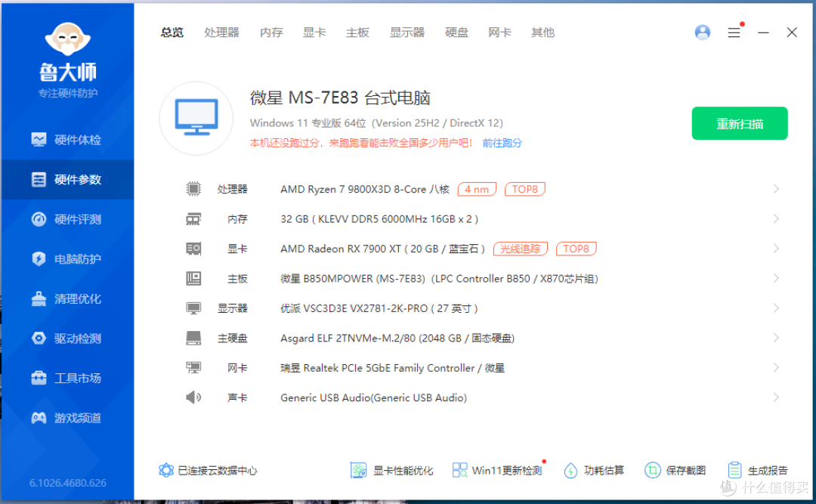
Task: Click Generic USB Audio text
Action: click(374, 397)
